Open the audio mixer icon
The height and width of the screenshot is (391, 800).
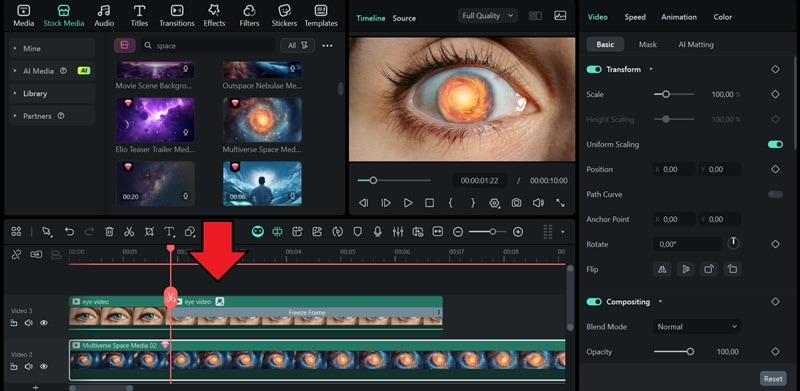point(398,232)
